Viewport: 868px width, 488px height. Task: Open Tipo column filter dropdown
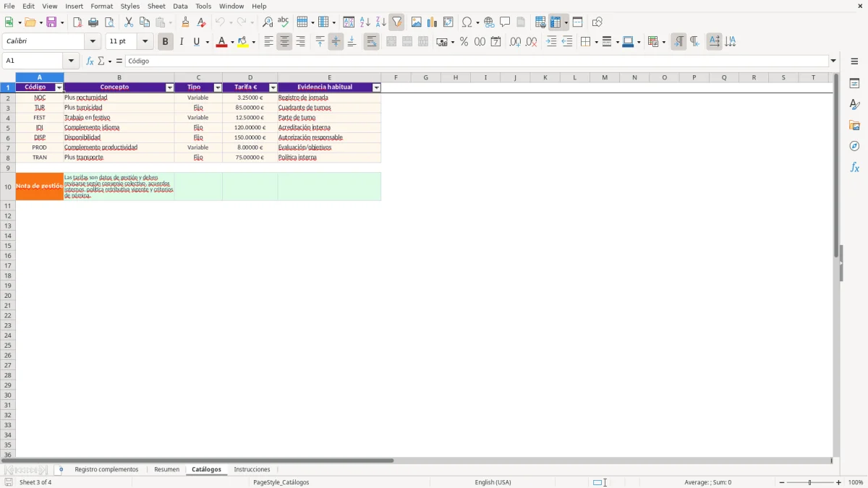pos(218,87)
